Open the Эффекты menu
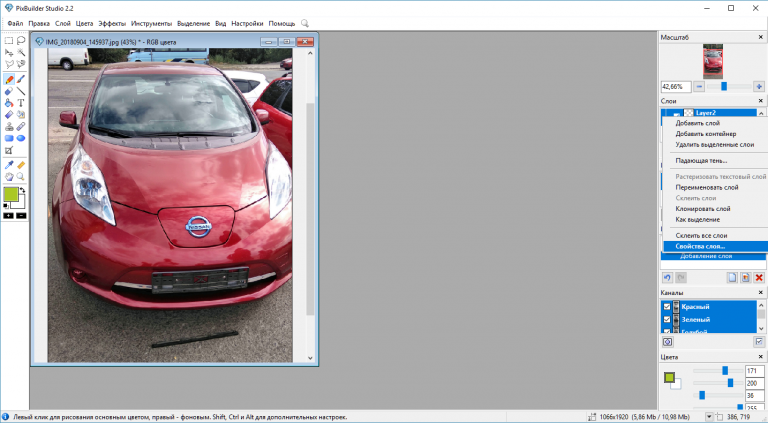The image size is (768, 423). (112, 22)
